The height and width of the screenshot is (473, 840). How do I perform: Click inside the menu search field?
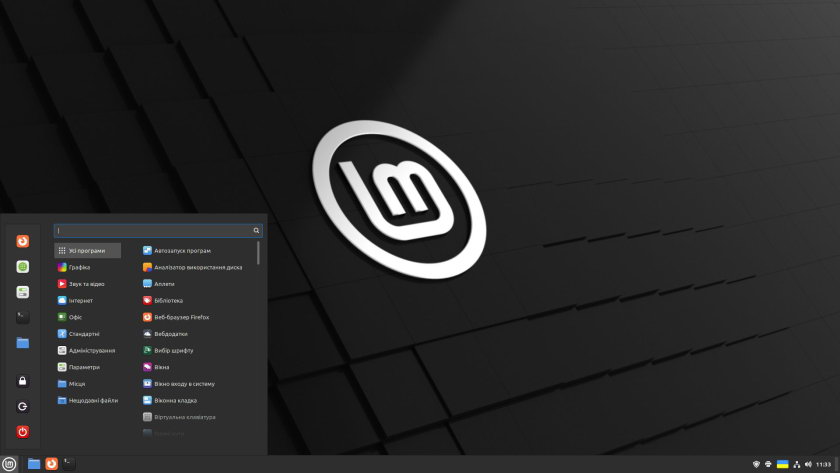coord(158,230)
